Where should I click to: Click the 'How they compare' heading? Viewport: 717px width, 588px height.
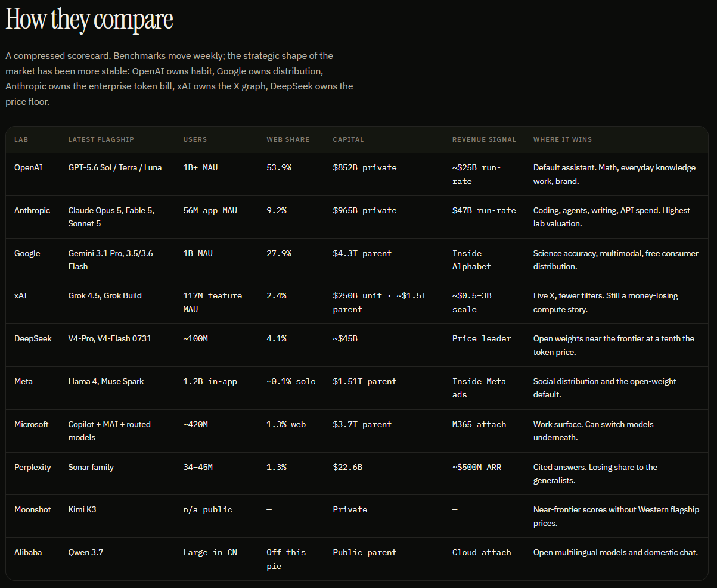[89, 20]
